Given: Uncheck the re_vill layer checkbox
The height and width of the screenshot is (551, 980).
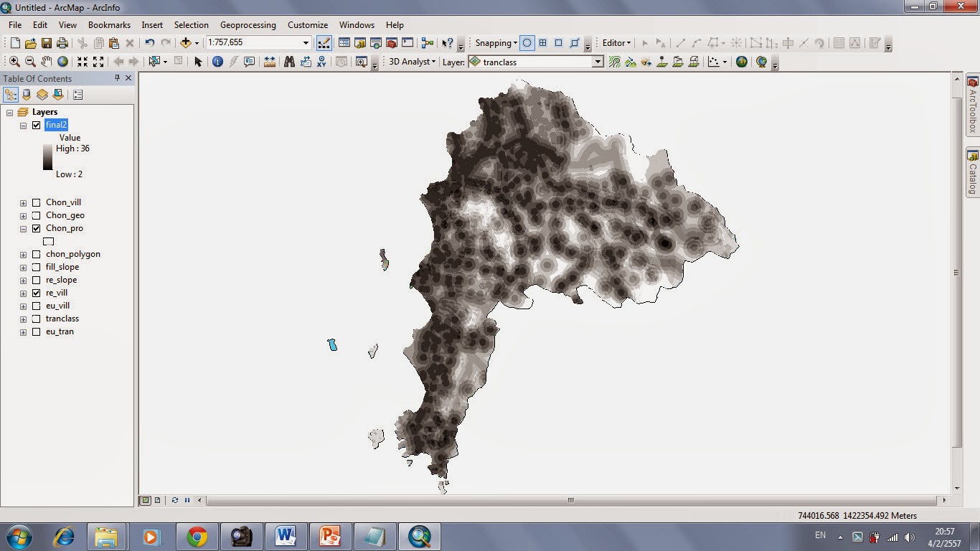Looking at the screenshot, I should [x=37, y=293].
